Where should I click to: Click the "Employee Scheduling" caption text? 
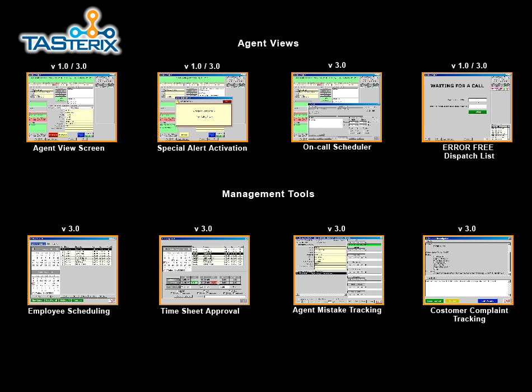(x=69, y=311)
